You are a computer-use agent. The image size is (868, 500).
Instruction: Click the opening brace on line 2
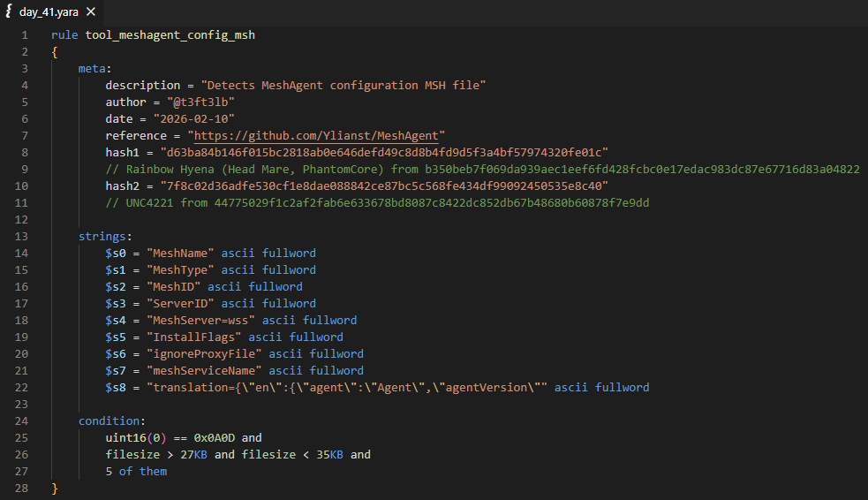coord(54,52)
